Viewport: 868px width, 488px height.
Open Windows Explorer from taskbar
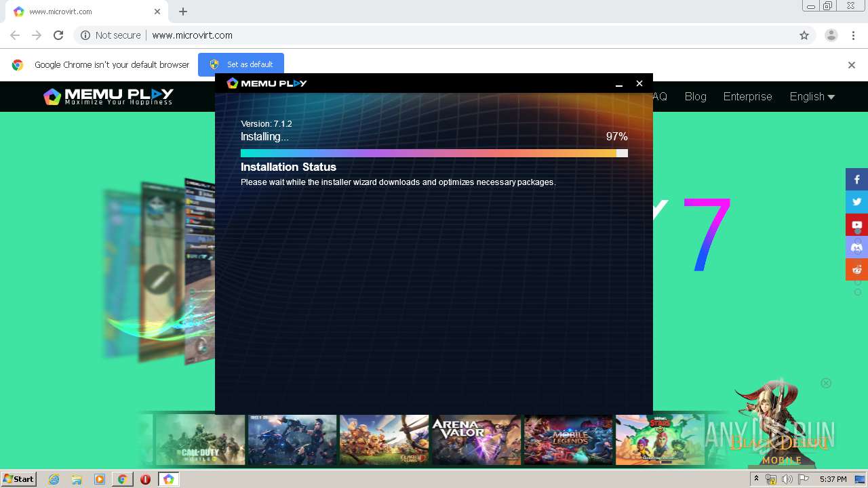coord(77,479)
